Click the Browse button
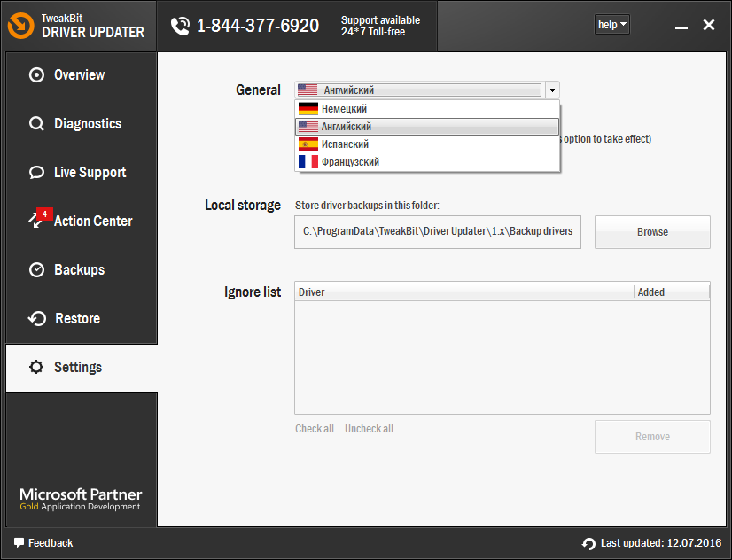Image resolution: width=732 pixels, height=560 pixels. (x=652, y=232)
